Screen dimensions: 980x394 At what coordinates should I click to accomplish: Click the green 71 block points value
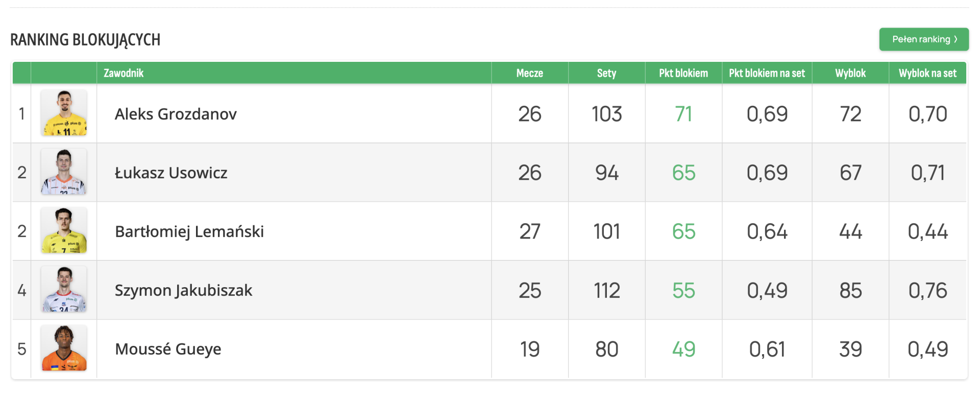[683, 114]
